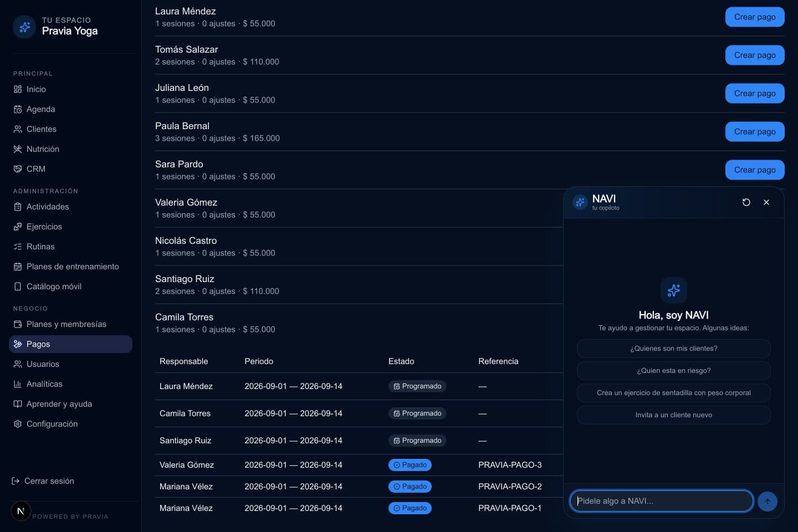Select reference PRAVIA-PAGO-2

510,487
